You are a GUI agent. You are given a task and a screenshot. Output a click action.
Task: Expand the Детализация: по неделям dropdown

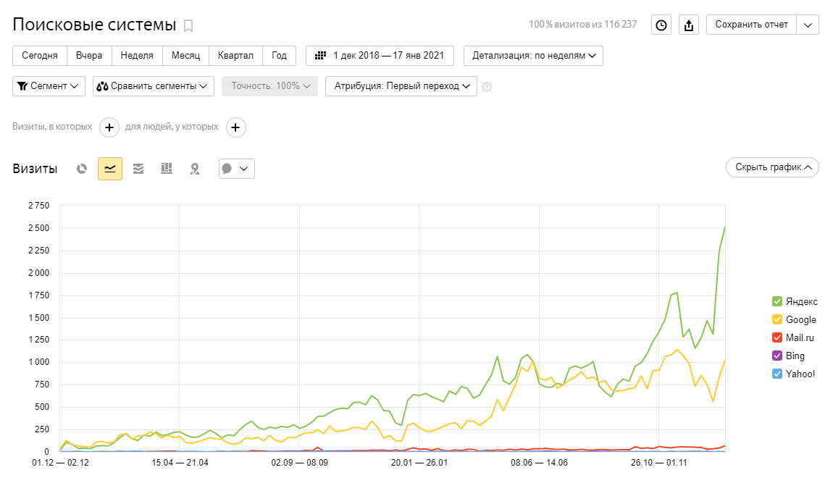(533, 56)
